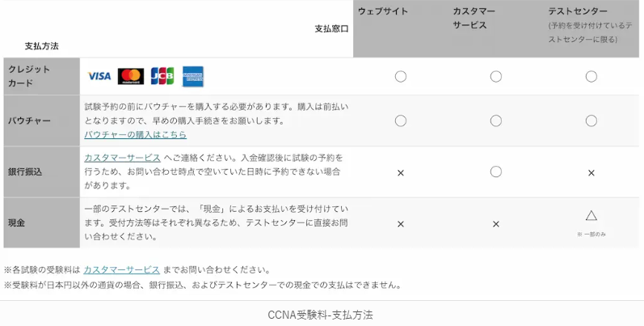Click the credit card website circle mark

click(x=400, y=76)
